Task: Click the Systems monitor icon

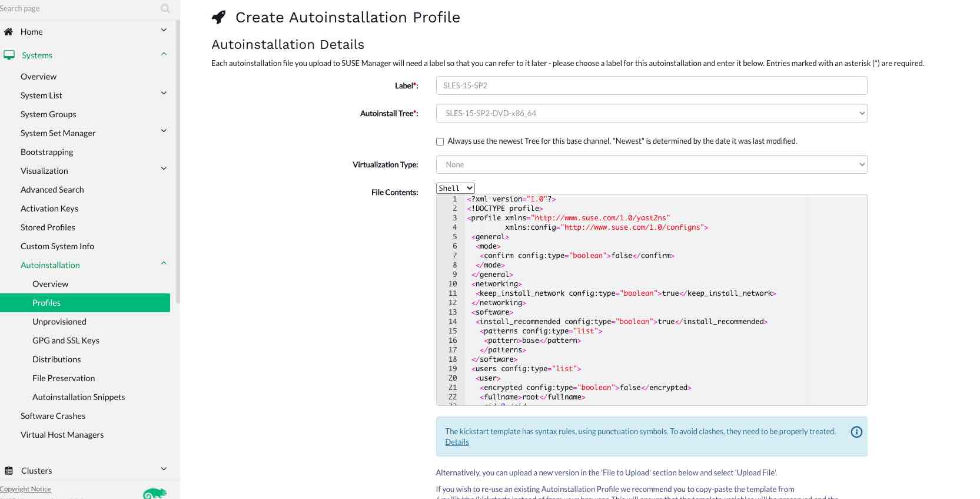Action: (x=9, y=55)
